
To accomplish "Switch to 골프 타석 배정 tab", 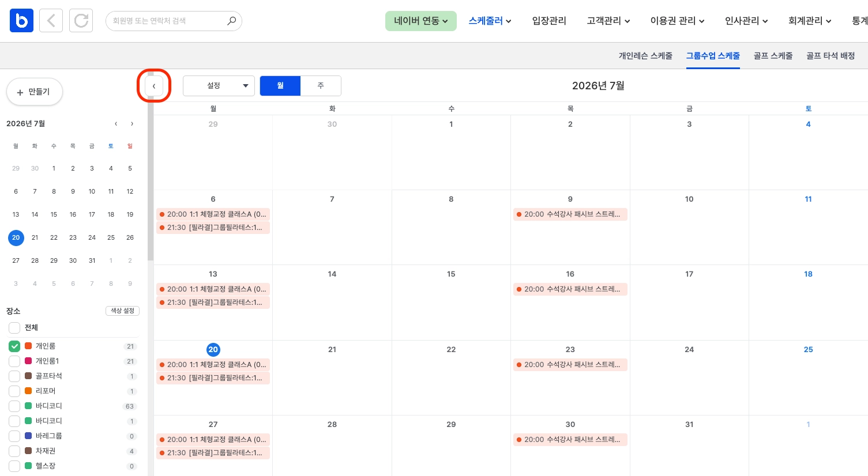I will (x=831, y=56).
